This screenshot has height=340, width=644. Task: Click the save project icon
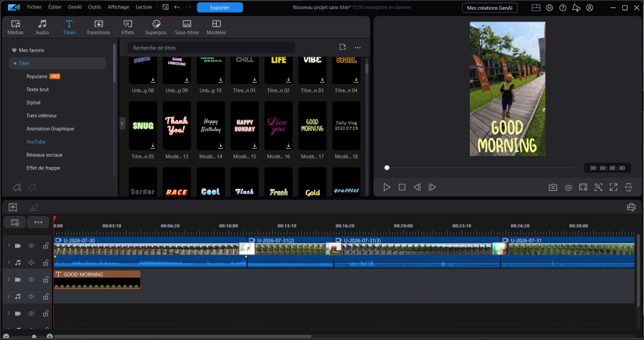tap(166, 8)
